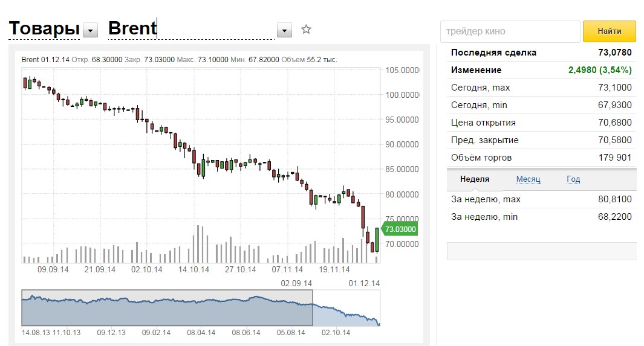The image size is (644, 346).
Task: Click the Объём торгов value 179 901
Action: click(x=615, y=158)
